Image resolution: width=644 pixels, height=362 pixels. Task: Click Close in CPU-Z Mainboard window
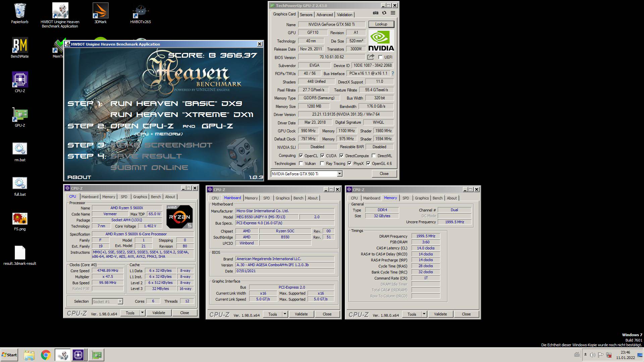point(327,314)
